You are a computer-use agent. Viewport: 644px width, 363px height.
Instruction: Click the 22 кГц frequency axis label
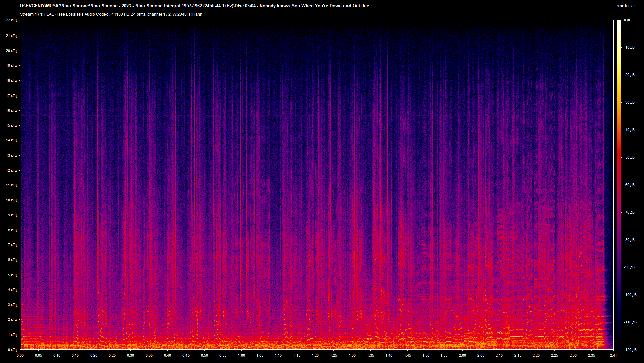pos(11,20)
